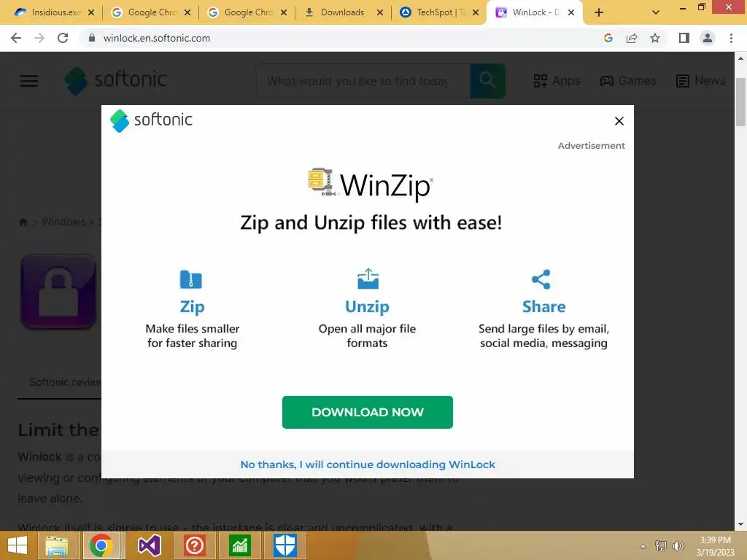Open the red question mark taskbar app

194,545
